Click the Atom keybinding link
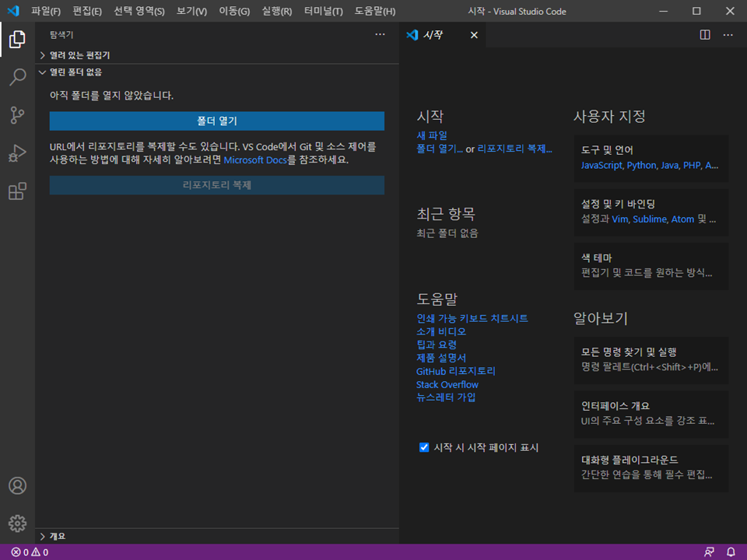The width and height of the screenshot is (747, 560). [682, 219]
